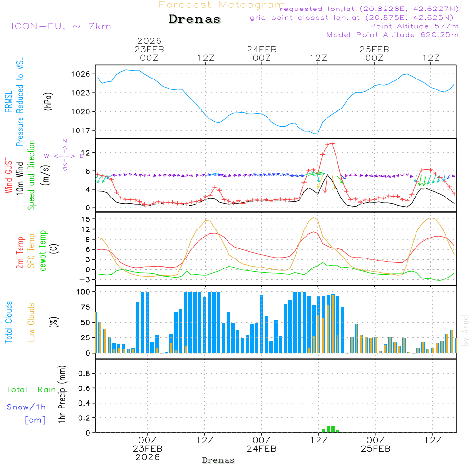Click the green rain bars in precipitation panel
Viewport: 476px width, 476px height.
pyautogui.click(x=330, y=428)
